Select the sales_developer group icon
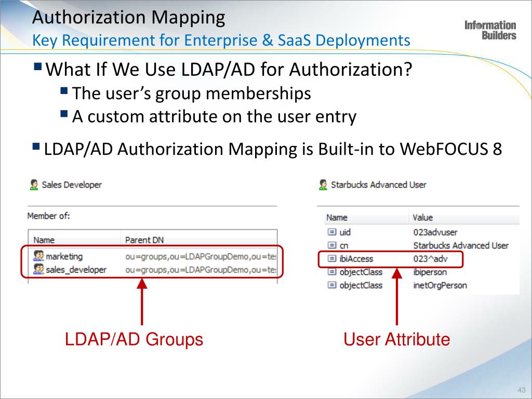 [38, 270]
